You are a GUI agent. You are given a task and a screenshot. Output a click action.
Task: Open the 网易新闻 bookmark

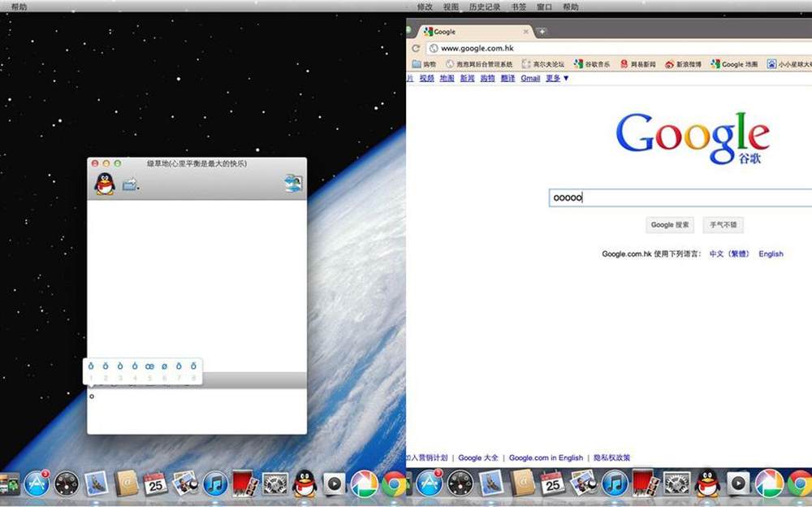click(638, 64)
